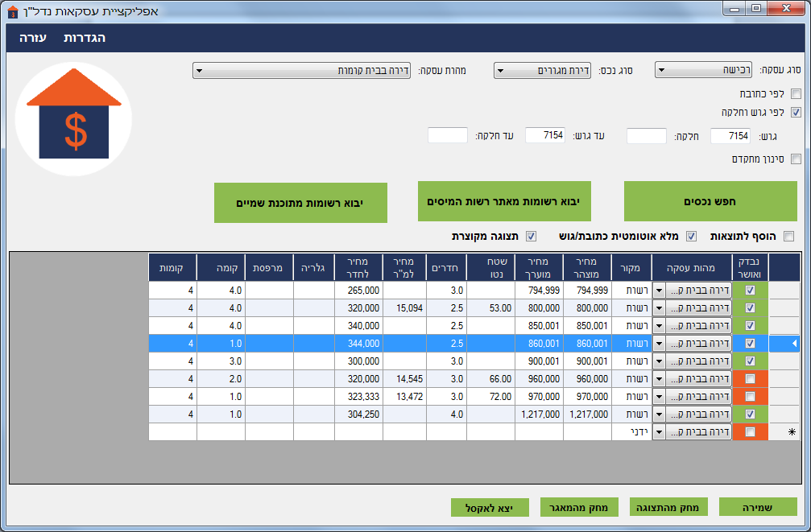Click the חפש נכסים button

(x=710, y=201)
